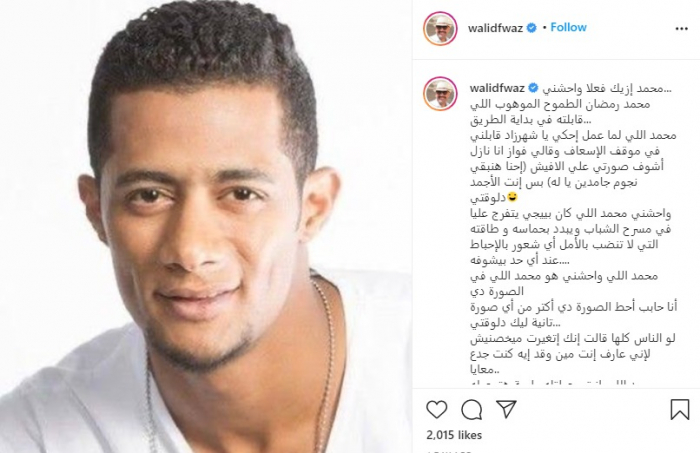Click the man's portrait photo
700x453 pixels.
206,226
